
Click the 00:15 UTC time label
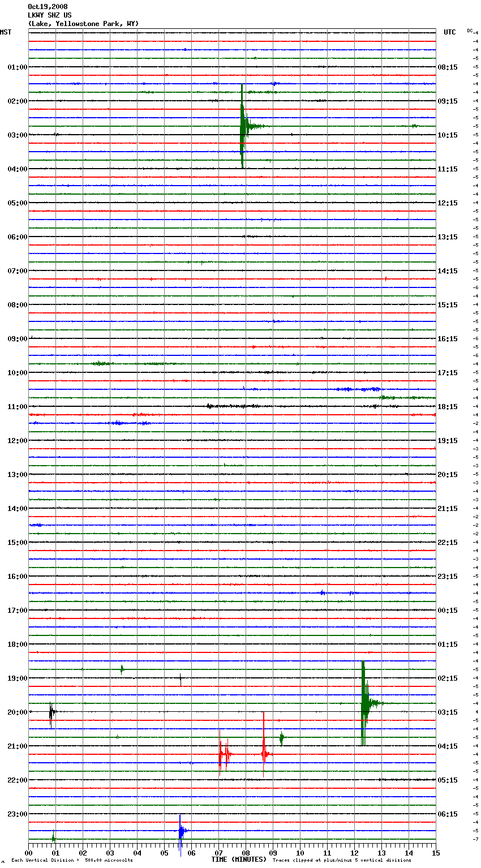tap(448, 611)
